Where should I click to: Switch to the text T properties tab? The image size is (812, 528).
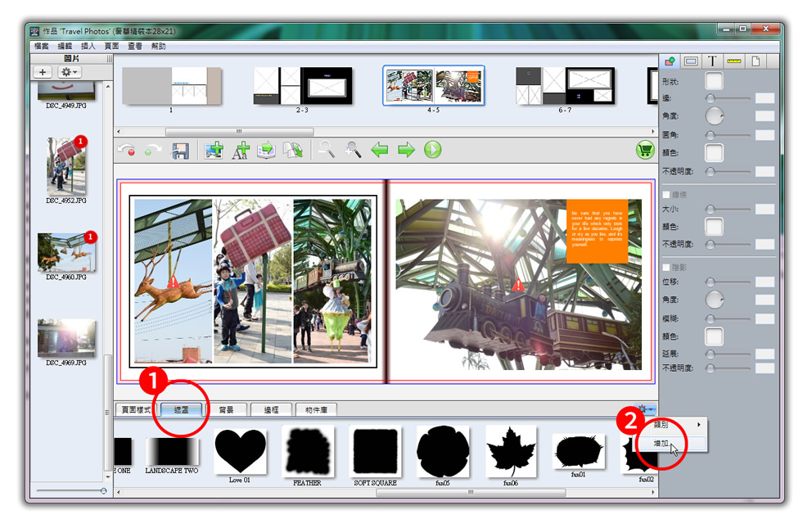[713, 61]
